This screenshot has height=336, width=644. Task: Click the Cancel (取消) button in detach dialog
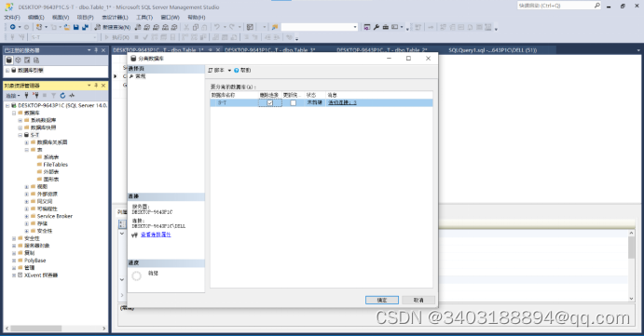tap(418, 301)
